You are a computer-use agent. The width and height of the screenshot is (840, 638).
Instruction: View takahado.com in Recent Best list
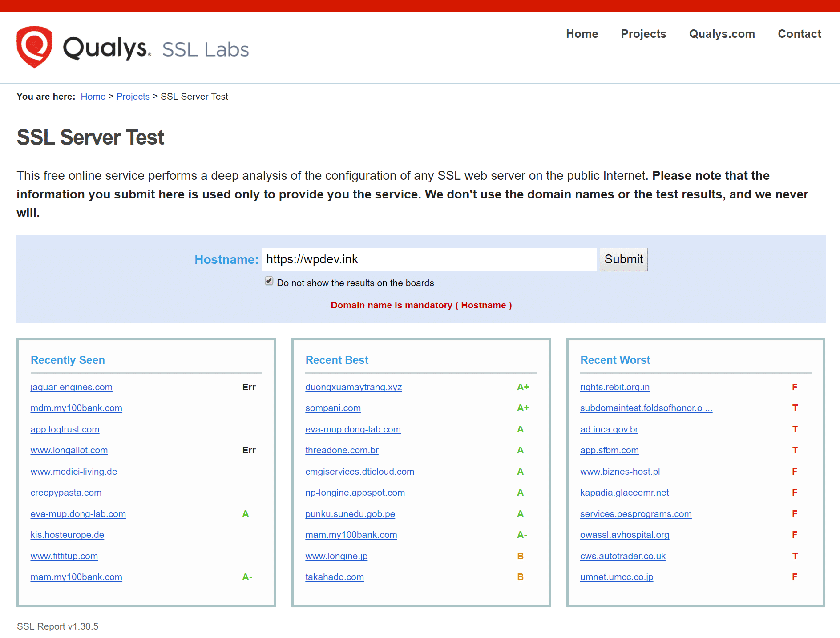click(335, 577)
